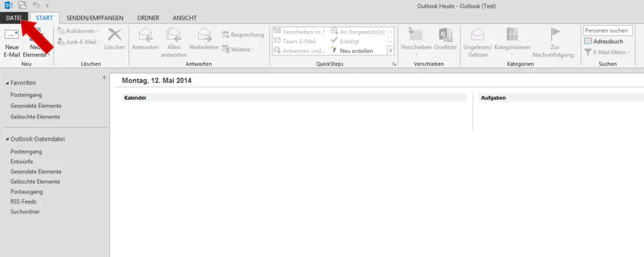Click the undo arrow in quick access toolbar
Screen dimensions: 644x257
tap(36, 5)
